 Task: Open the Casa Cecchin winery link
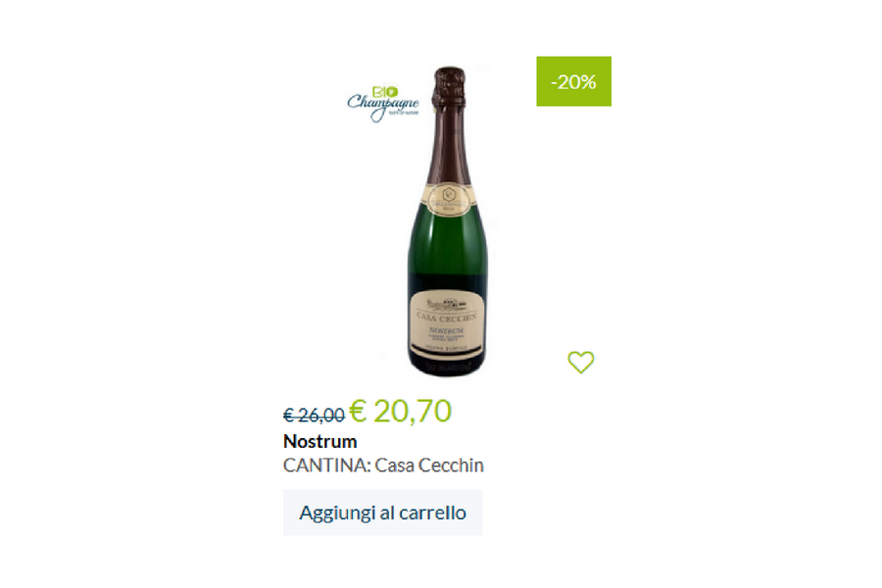[x=429, y=465]
